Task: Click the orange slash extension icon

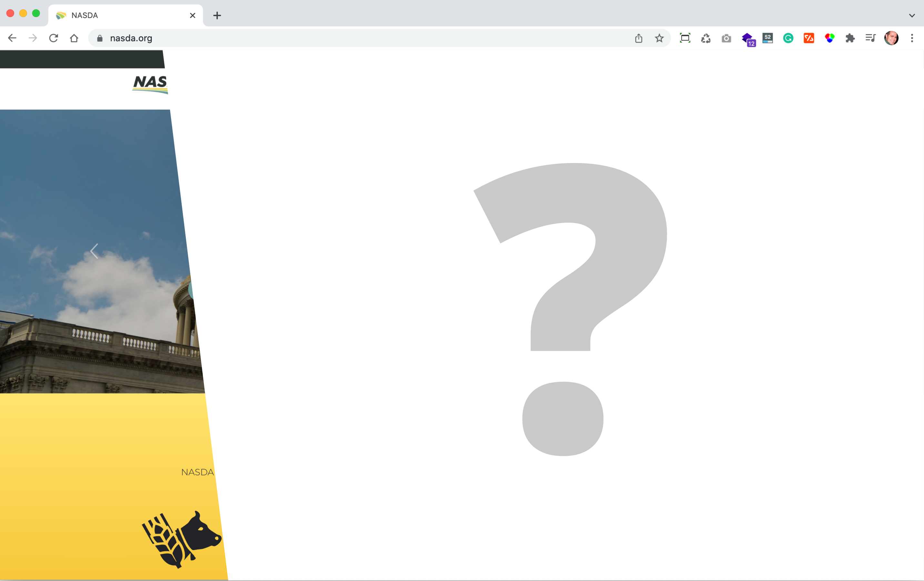Action: point(808,38)
